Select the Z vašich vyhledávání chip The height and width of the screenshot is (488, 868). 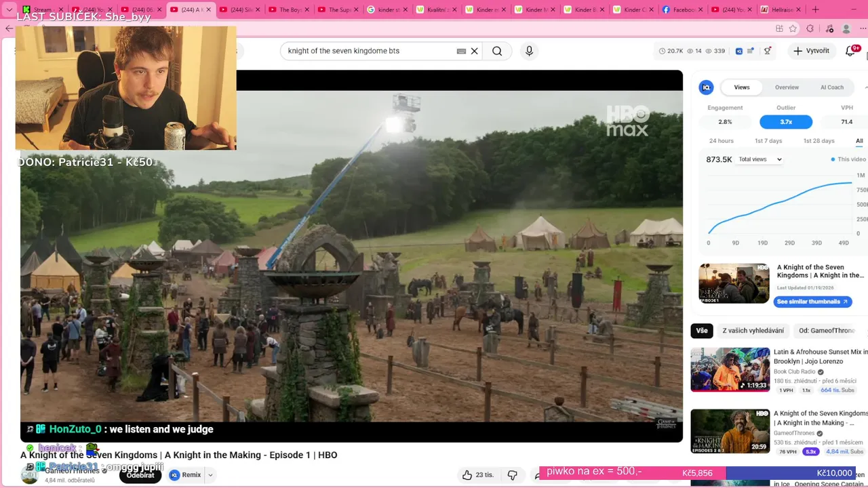pyautogui.click(x=753, y=331)
